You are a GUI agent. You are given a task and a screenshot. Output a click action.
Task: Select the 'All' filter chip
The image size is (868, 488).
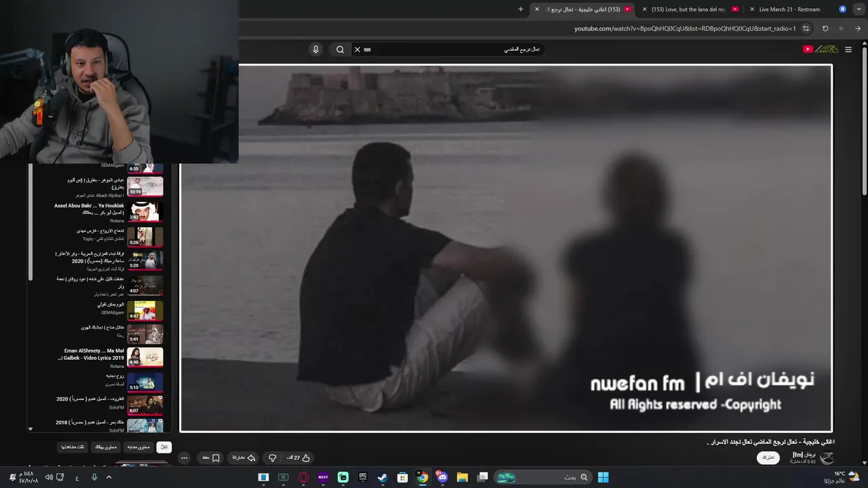coord(163,447)
